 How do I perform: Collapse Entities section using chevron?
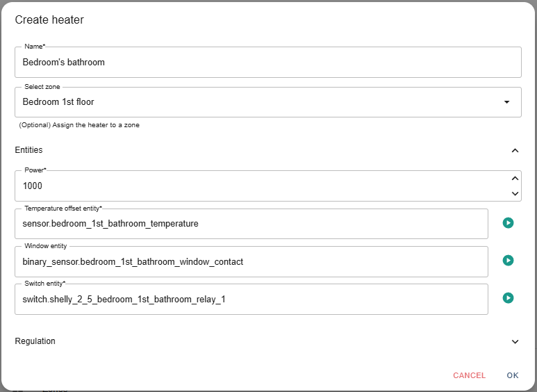515,150
